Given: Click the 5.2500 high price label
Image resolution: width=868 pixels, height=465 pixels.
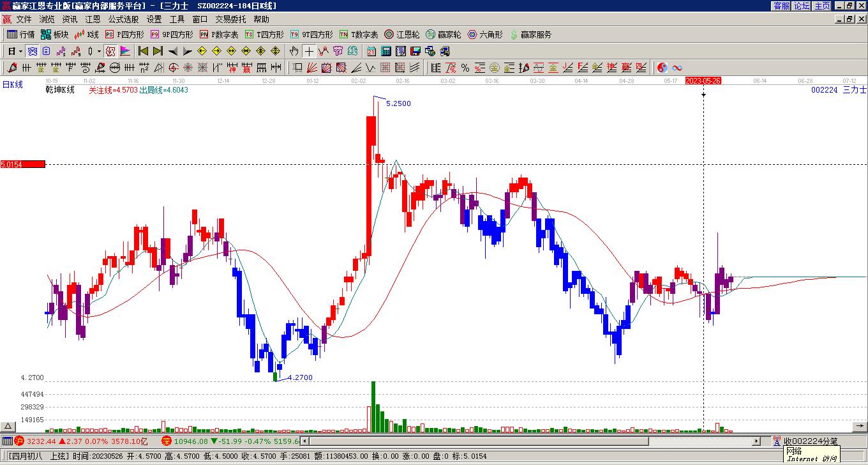Looking at the screenshot, I should coord(398,103).
